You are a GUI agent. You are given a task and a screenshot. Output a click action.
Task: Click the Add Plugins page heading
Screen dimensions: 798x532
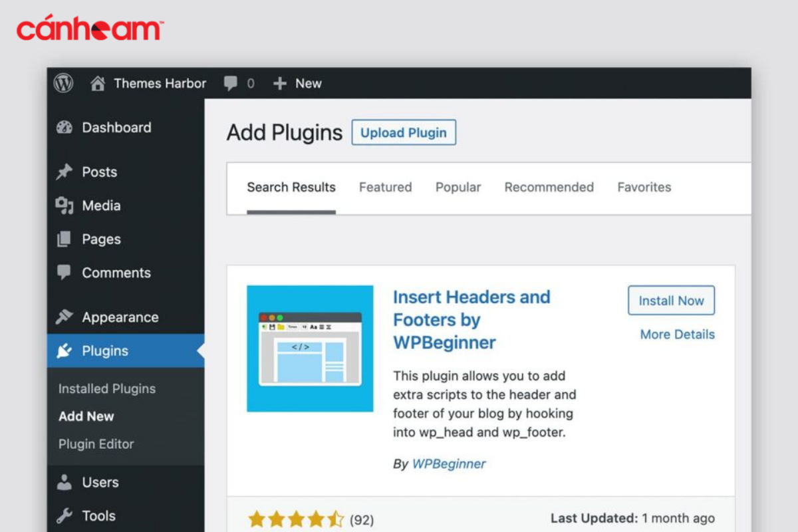tap(285, 132)
